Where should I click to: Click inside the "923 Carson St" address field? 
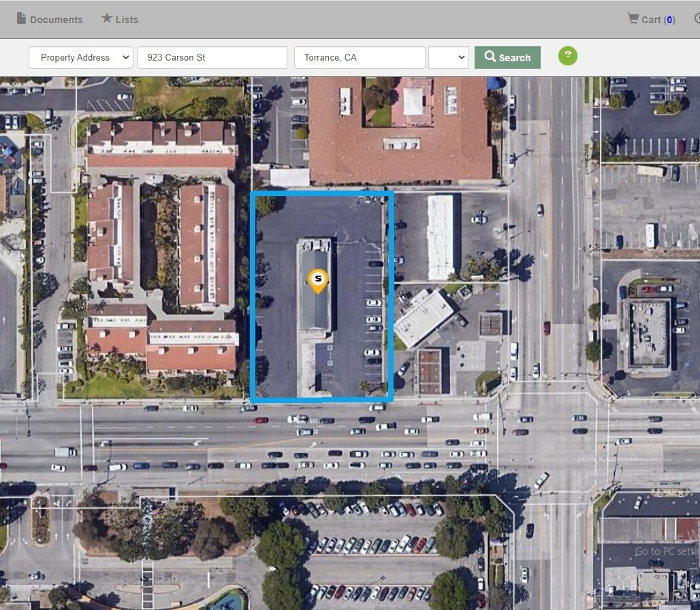tap(212, 57)
